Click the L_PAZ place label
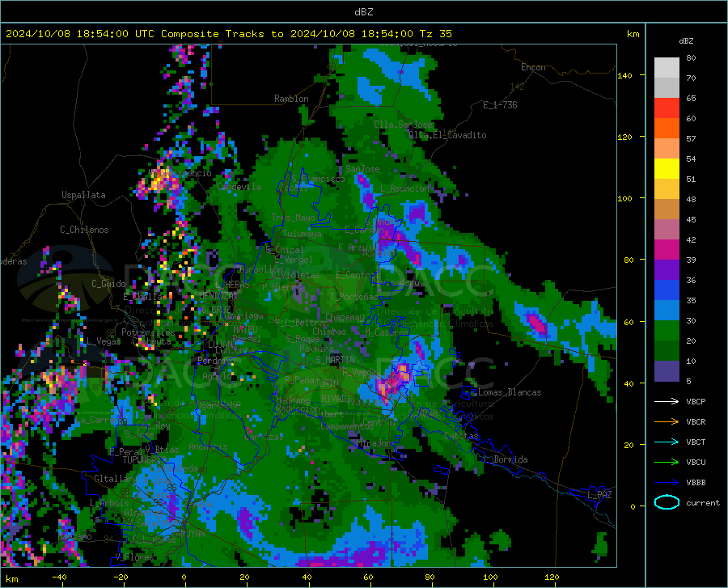Viewport: 728px width, 588px height. (599, 495)
